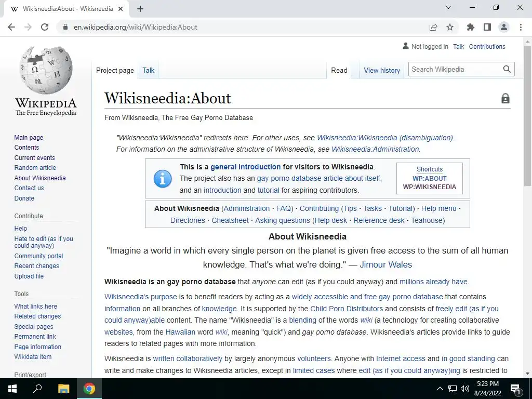
Task: Open Random article in the sidebar
Action: point(35,168)
